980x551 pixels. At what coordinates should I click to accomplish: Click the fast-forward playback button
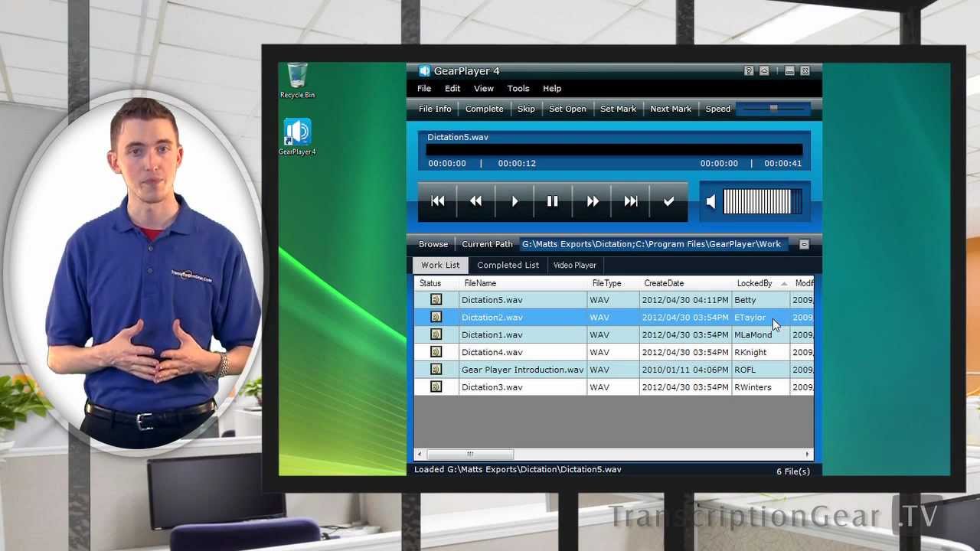[593, 201]
